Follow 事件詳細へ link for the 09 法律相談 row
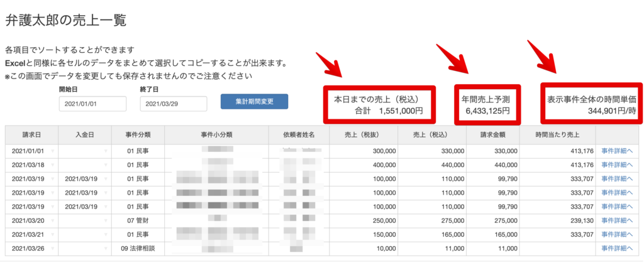This screenshot has width=644, height=265. tap(618, 248)
